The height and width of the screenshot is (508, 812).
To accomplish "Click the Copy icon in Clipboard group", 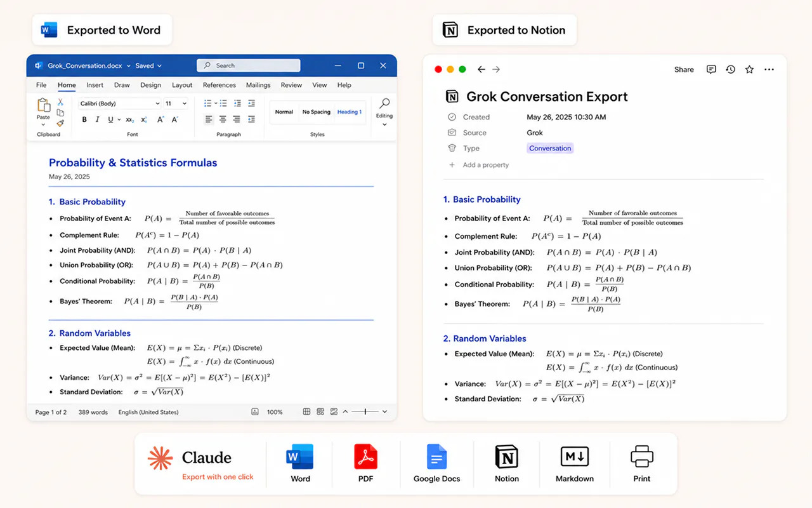I will point(60,112).
